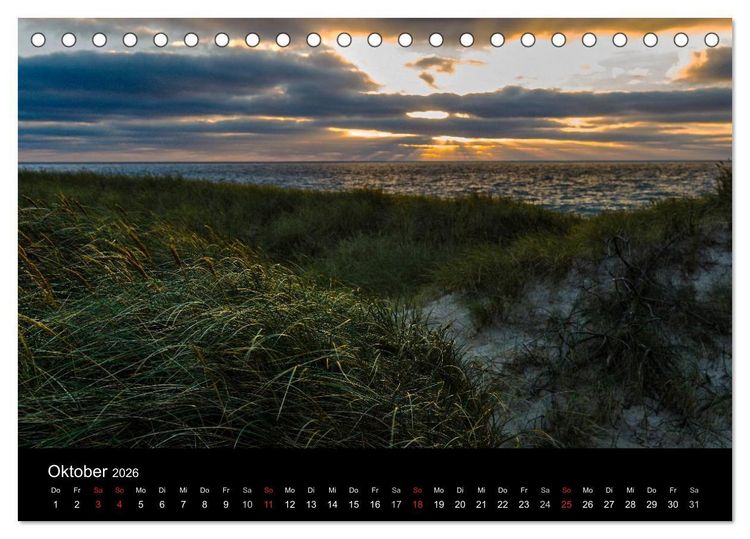Select the dune sunset calendar photo
Viewport: 750px width, 539px height.
point(375,233)
